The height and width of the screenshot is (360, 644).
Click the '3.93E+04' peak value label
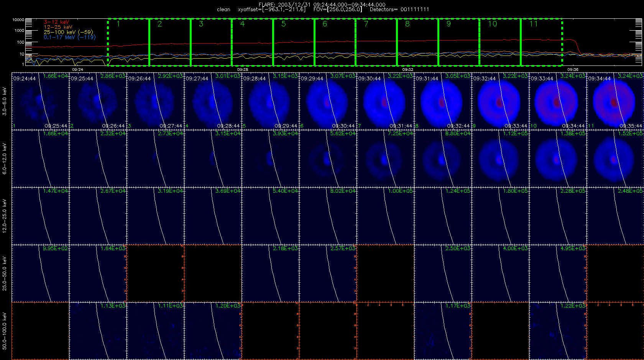286,134
